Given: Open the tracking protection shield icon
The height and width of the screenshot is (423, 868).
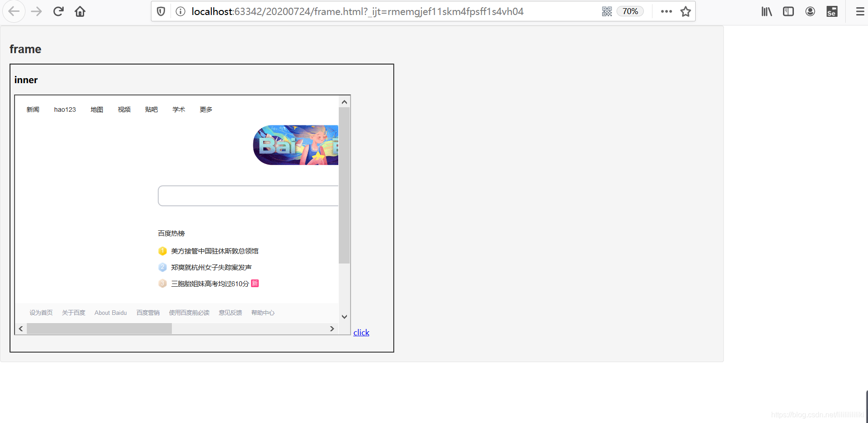Looking at the screenshot, I should click(161, 11).
